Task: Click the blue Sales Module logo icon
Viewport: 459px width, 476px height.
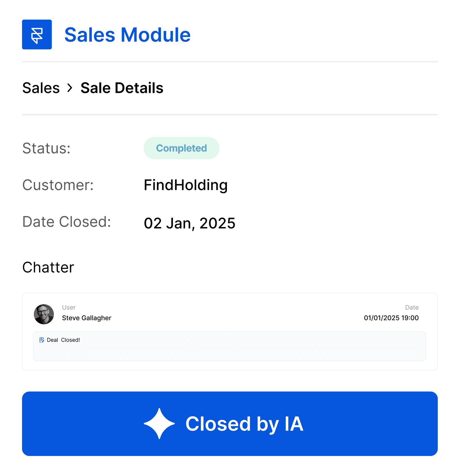Action: [37, 34]
